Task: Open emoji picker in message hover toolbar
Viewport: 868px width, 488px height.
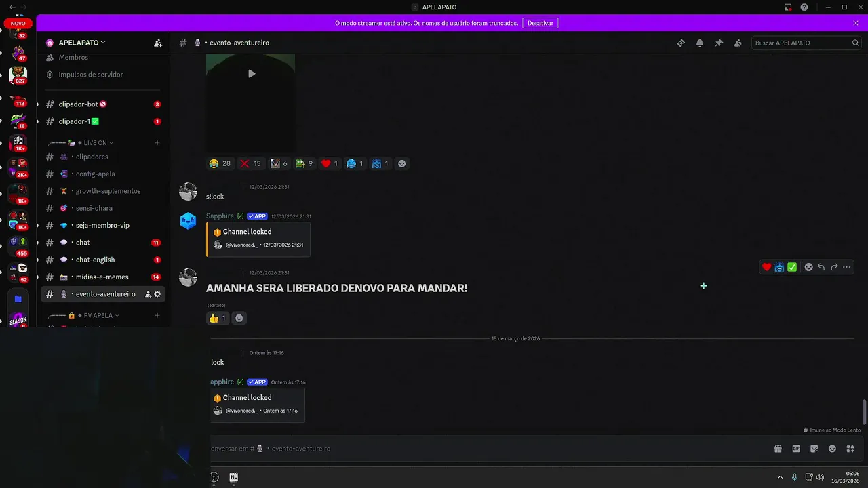Action: pyautogui.click(x=808, y=267)
